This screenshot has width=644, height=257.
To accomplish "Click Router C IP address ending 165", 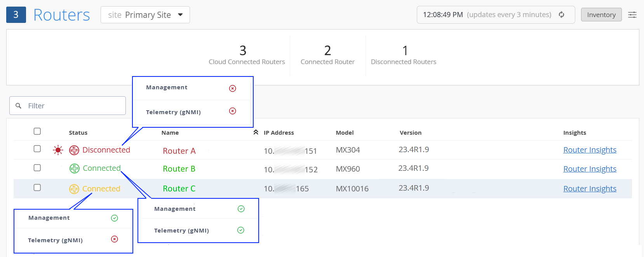I will (286, 189).
